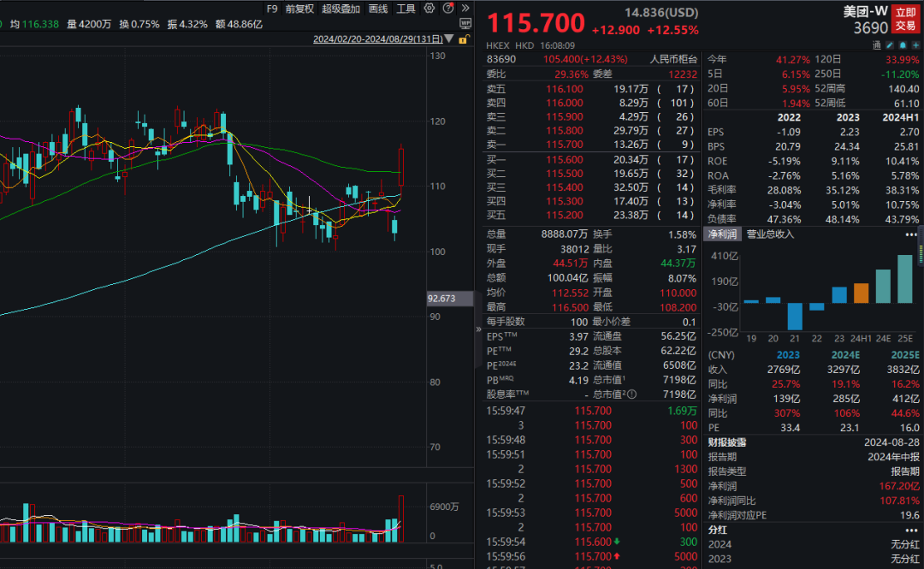Click the orange 24H1 profit bar
Screen dimensions: 924x569
click(x=861, y=292)
